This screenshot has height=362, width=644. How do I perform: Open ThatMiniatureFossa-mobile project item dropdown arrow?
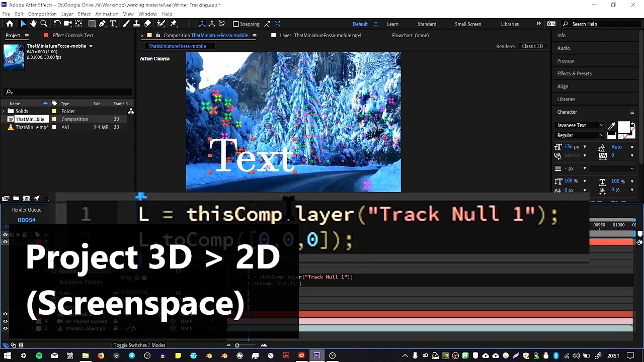[91, 46]
